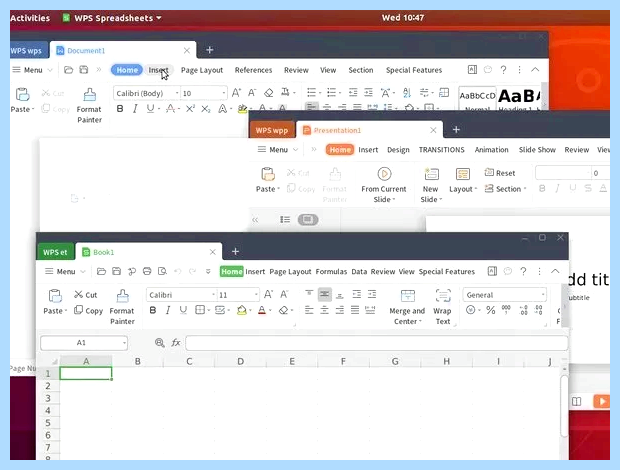Click the fill color bucket icon in Spreadsheets
The width and height of the screenshot is (620, 470).
tap(242, 311)
